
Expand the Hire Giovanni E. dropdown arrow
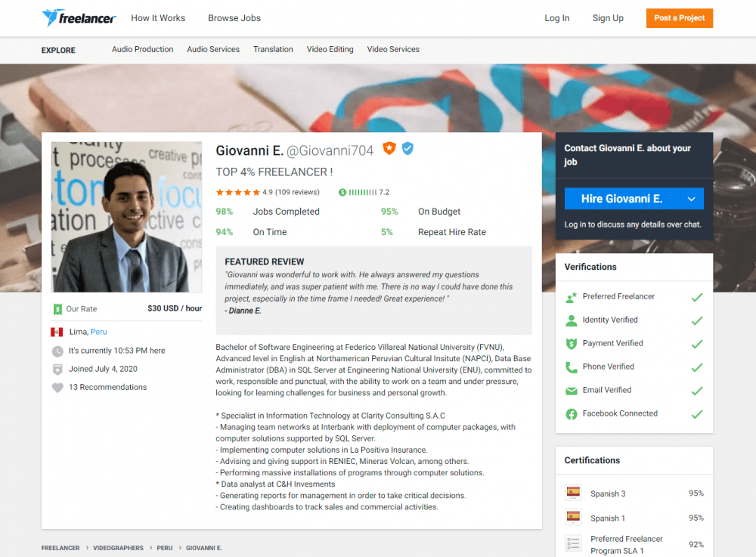(x=691, y=199)
